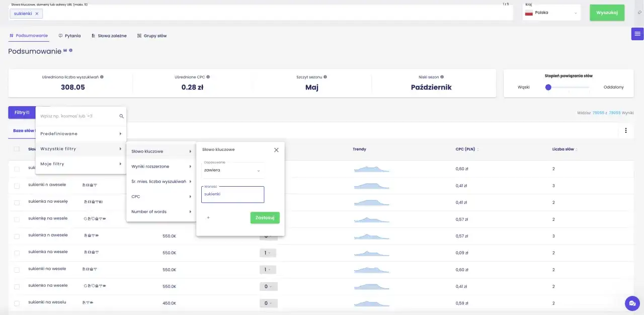Click info icon beside Uśrednione CPC

click(208, 77)
